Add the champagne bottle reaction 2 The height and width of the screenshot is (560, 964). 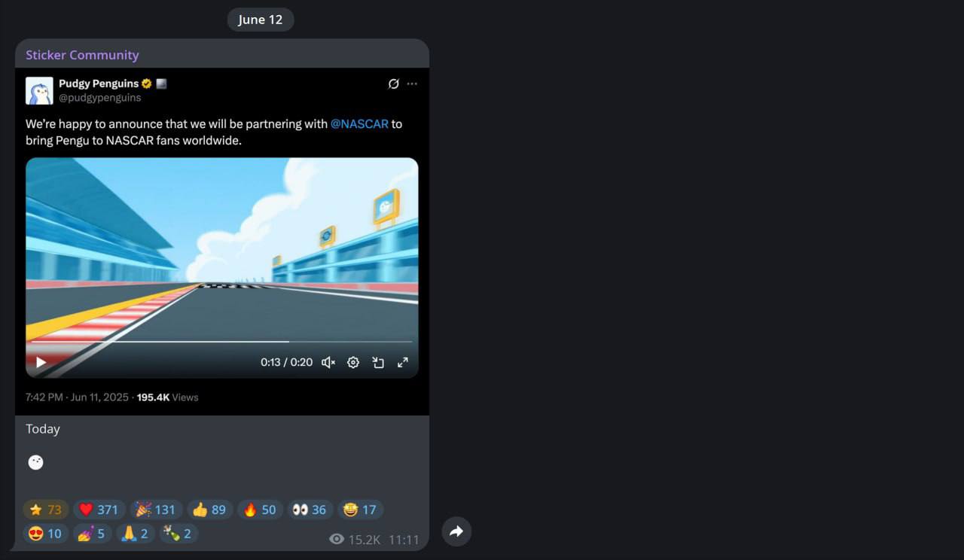(x=180, y=534)
